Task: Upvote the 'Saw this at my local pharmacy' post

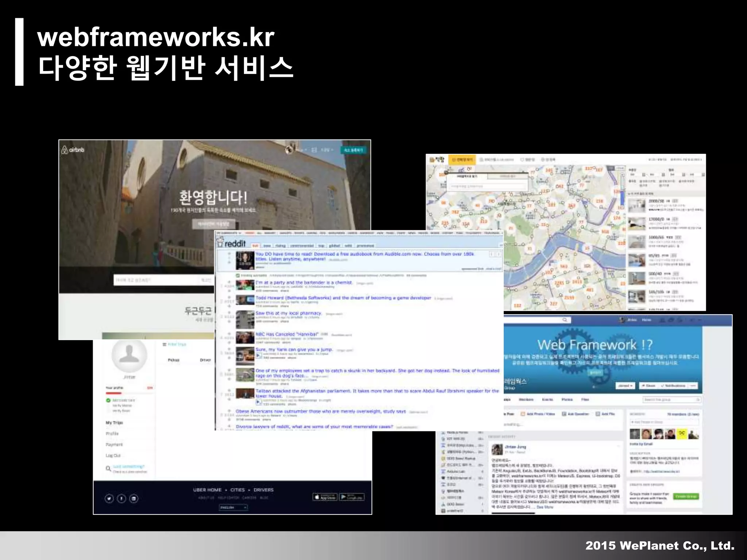Action: (229, 312)
